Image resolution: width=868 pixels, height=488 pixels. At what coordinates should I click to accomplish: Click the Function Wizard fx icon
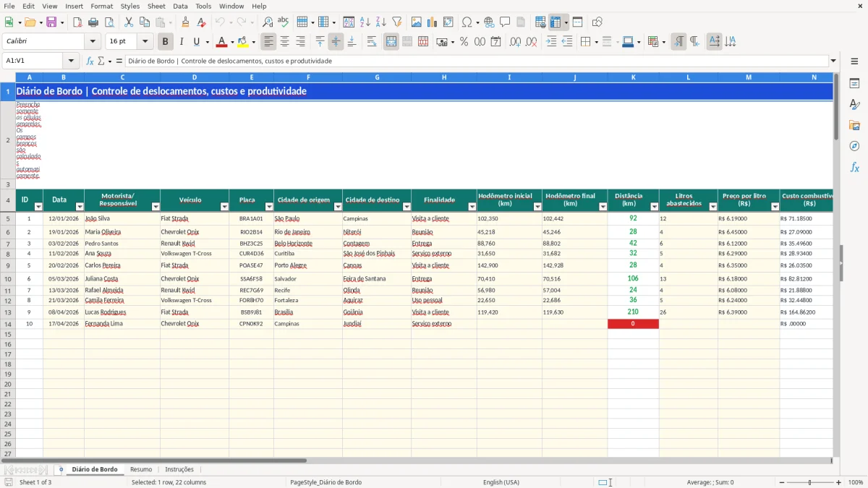click(90, 61)
